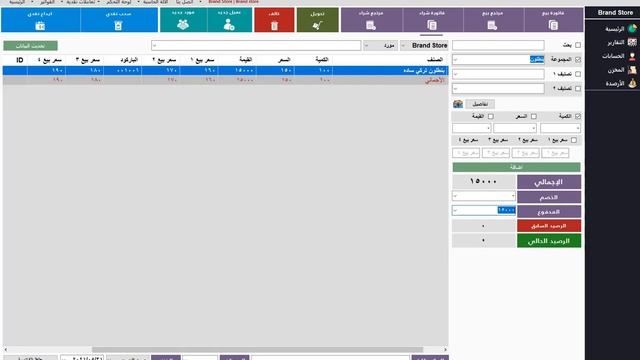Open the sales return tile (مرتجع بيع)

coord(493,20)
